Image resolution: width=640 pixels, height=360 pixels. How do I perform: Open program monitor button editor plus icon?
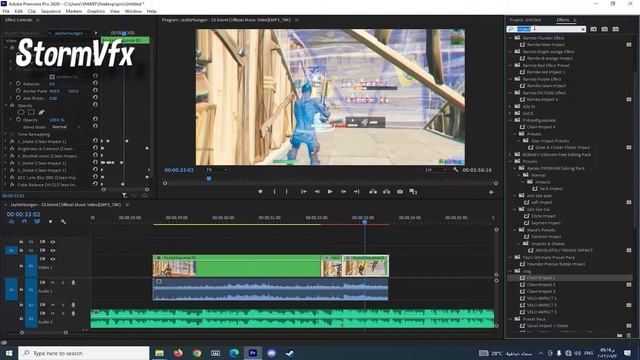[x=491, y=192]
